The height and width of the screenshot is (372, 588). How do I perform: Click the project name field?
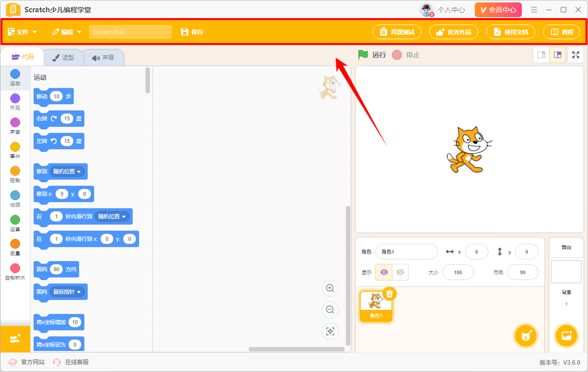[130, 32]
